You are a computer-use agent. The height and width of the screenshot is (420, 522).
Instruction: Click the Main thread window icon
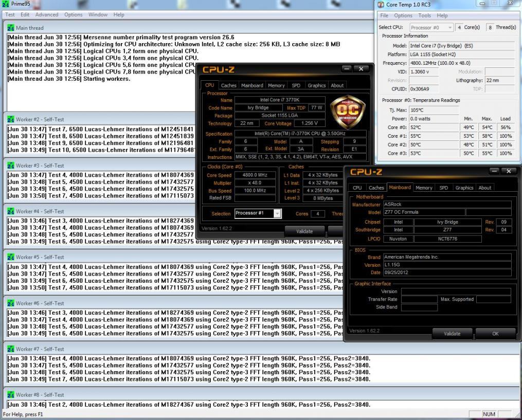10,28
